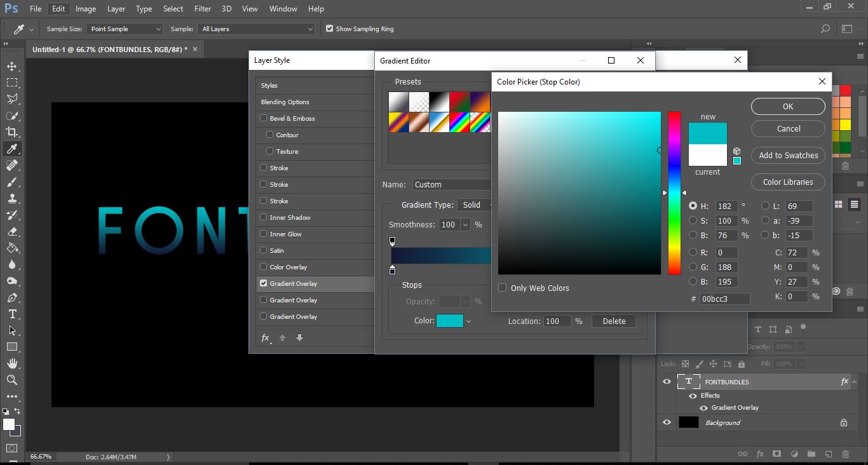Screen dimensions: 868x465
Task: Select the Polygonal Lasso tool
Action: click(12, 99)
